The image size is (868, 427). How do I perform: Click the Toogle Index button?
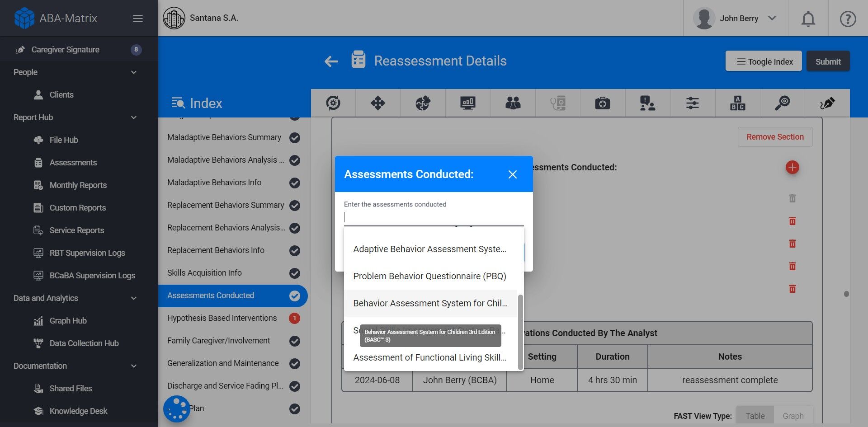764,61
